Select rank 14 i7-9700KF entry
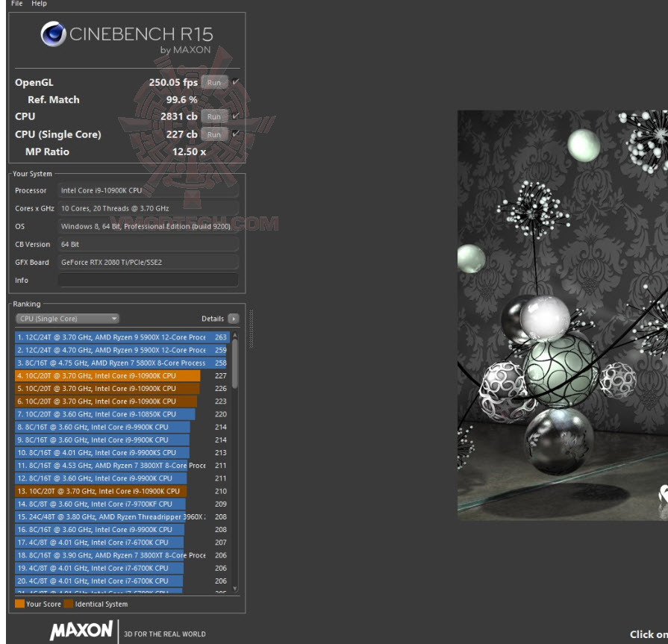The height and width of the screenshot is (644, 668). point(122,504)
